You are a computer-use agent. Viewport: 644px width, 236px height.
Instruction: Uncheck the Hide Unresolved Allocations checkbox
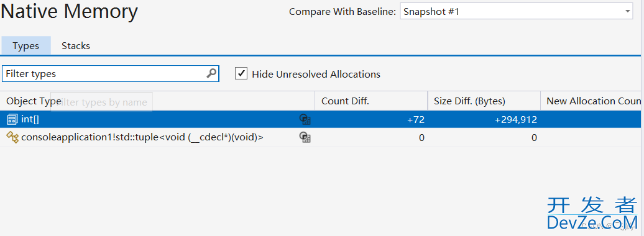tap(241, 73)
